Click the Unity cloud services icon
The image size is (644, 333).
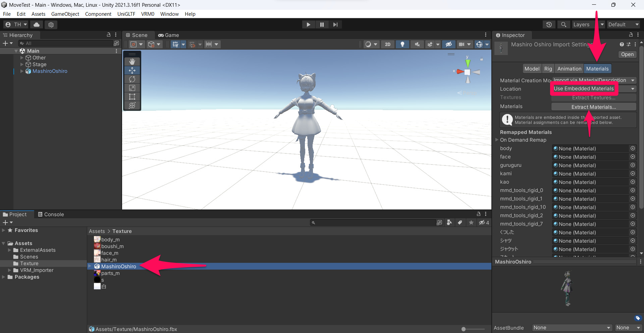tap(36, 25)
